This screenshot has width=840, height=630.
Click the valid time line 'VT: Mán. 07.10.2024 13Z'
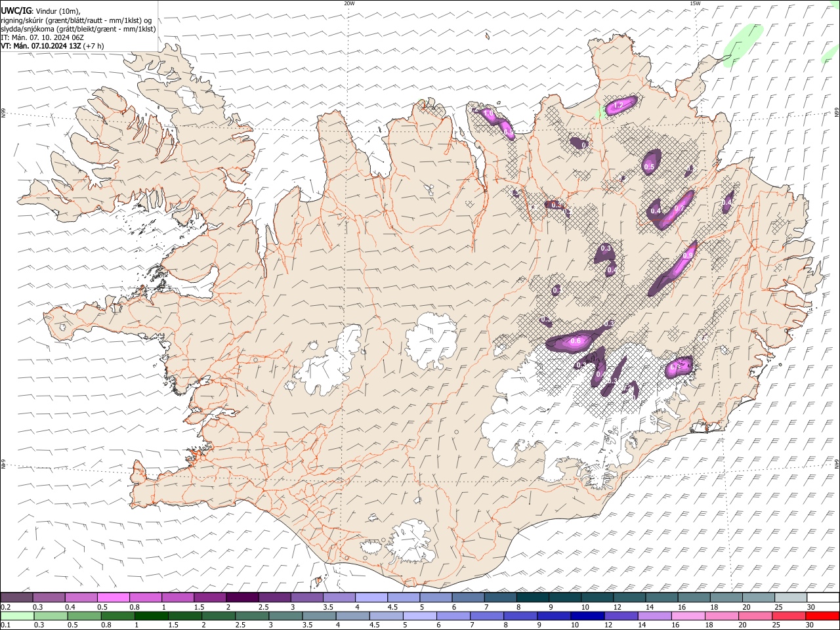[41, 46]
